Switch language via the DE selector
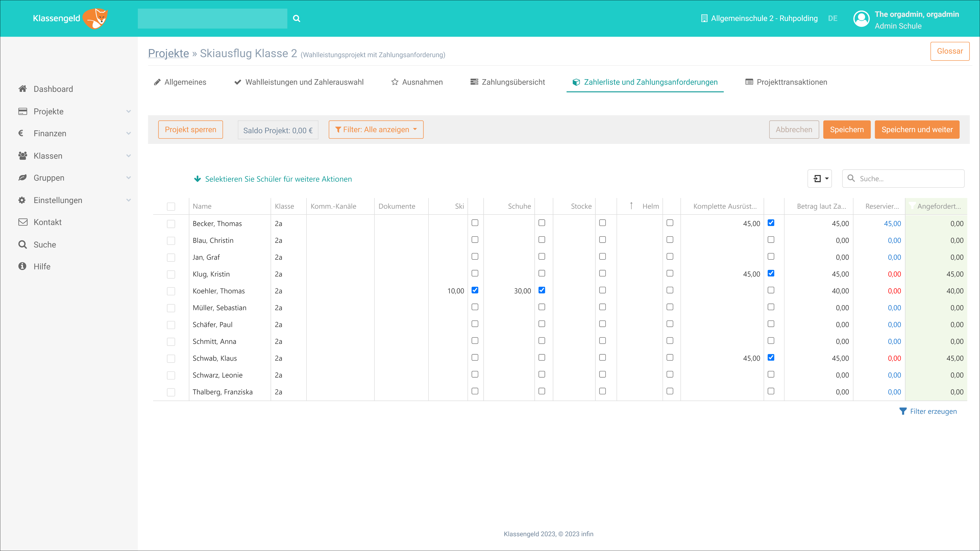This screenshot has height=551, width=980. point(832,18)
